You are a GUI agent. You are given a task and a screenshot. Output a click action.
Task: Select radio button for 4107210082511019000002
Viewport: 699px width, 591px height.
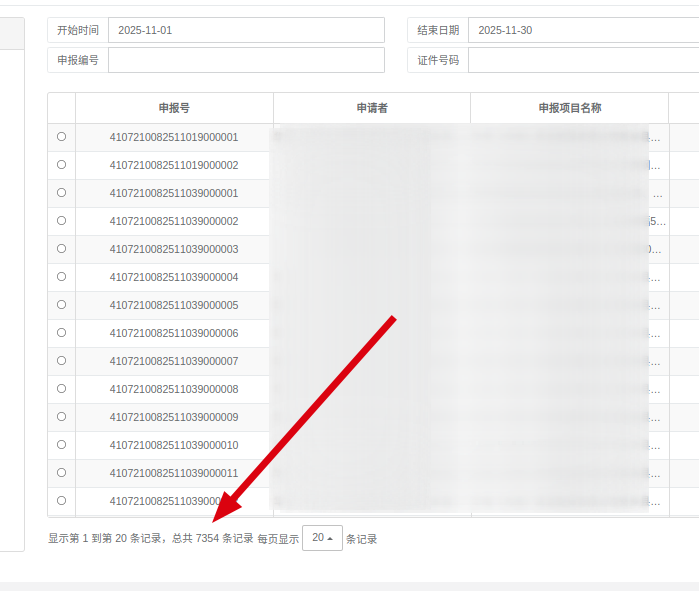click(x=61, y=165)
